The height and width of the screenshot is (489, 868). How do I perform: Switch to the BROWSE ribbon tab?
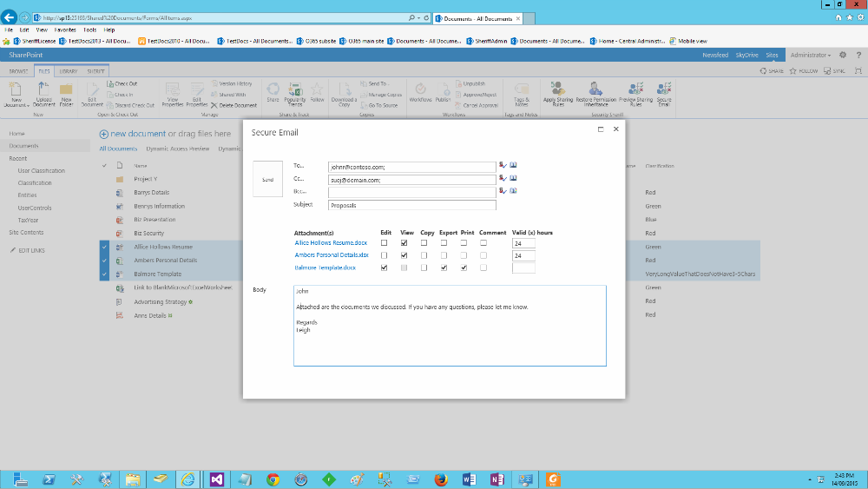tap(18, 71)
